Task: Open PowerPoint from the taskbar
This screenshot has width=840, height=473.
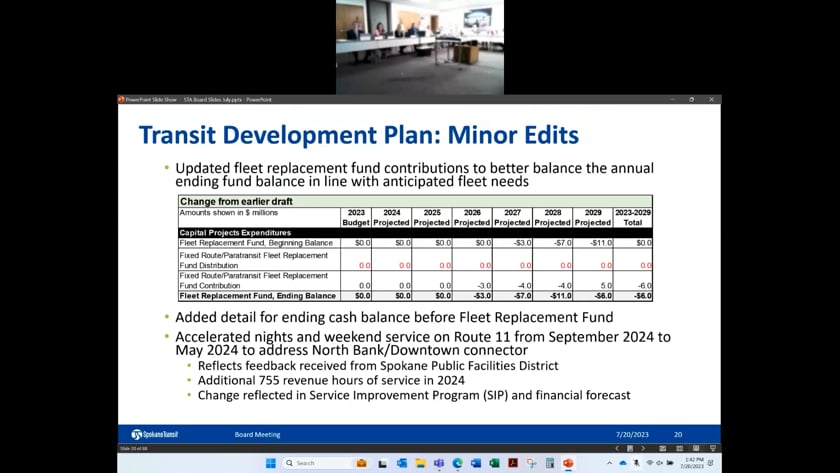Action: [568, 463]
